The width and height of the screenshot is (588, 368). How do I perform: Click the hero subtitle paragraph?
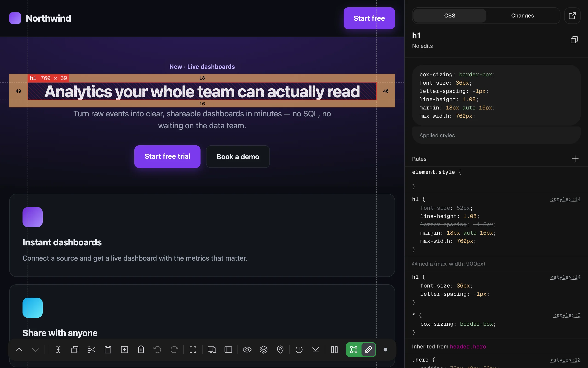point(202,120)
